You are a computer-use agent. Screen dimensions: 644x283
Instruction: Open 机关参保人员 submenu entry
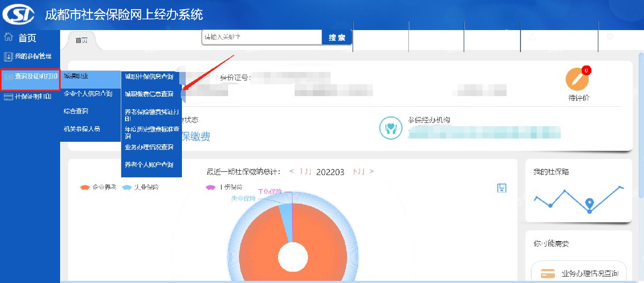(x=82, y=129)
